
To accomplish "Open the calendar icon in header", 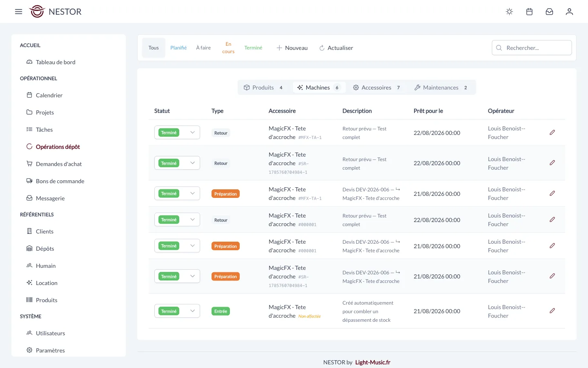I will [529, 11].
